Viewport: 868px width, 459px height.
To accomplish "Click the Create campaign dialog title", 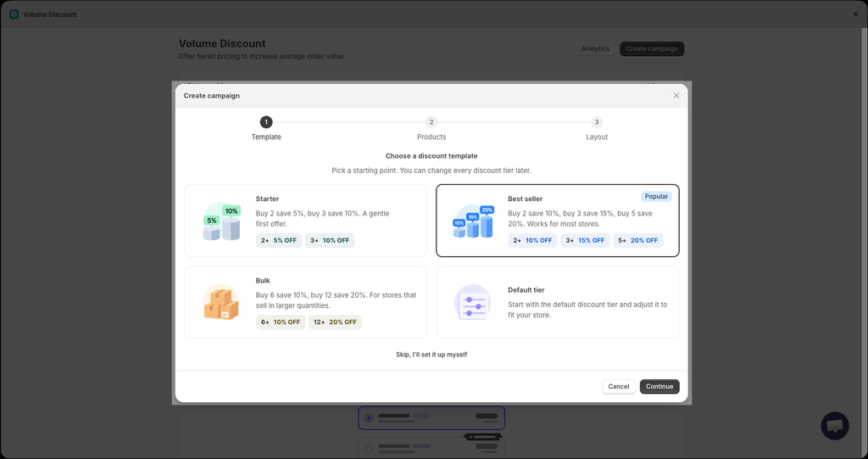I will pos(211,96).
